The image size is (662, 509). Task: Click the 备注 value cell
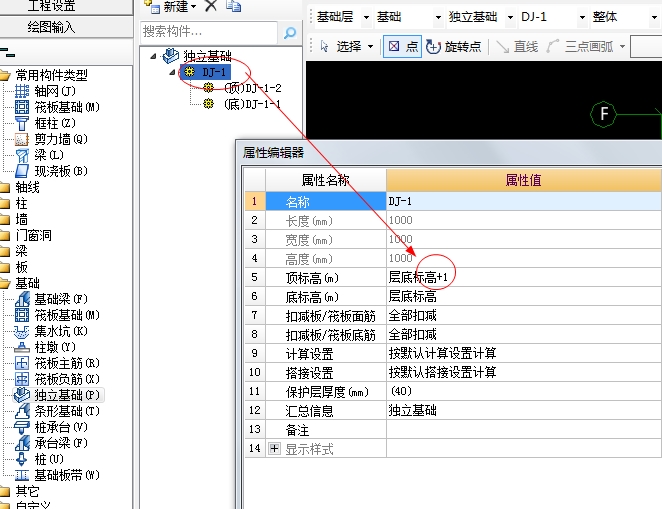[x=524, y=429]
